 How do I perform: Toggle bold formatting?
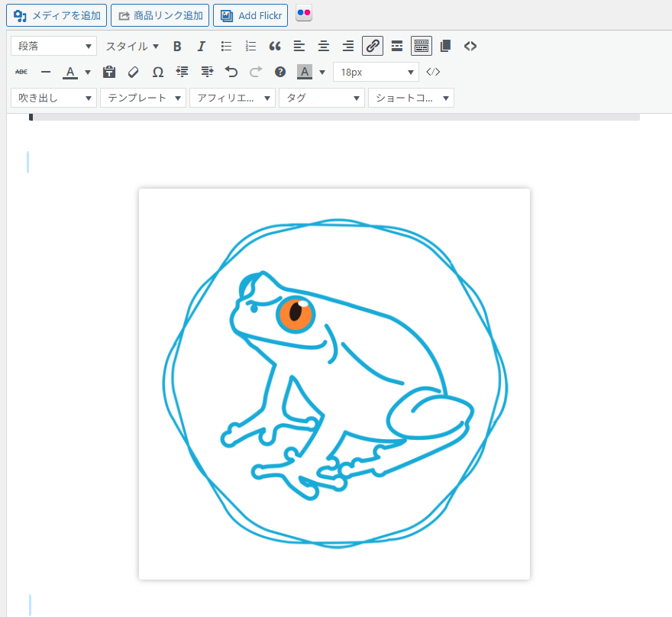coord(177,47)
